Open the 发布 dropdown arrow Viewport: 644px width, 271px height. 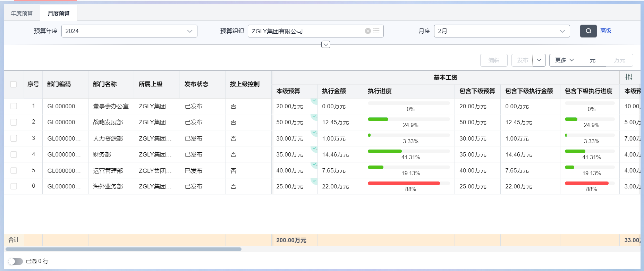[x=539, y=60]
